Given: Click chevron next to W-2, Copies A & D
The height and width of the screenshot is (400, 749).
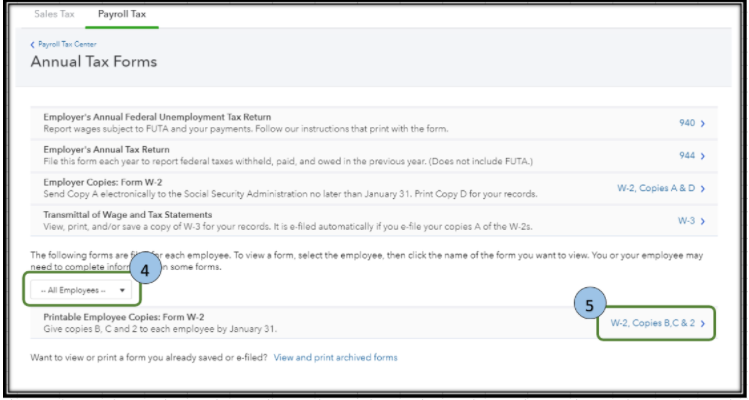Looking at the screenshot, I should coord(703,188).
